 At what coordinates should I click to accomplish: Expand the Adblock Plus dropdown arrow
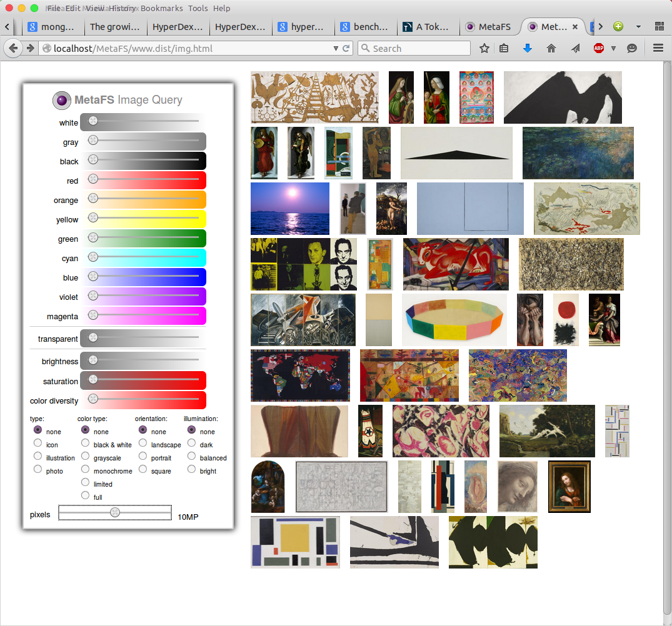(x=613, y=48)
